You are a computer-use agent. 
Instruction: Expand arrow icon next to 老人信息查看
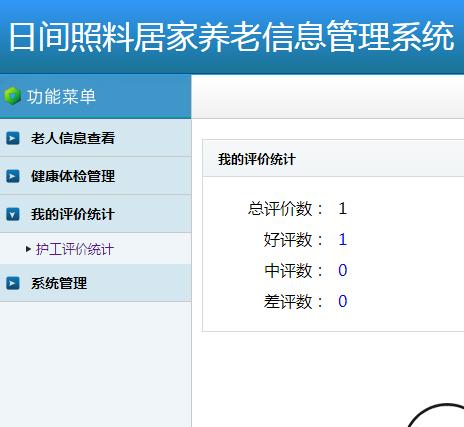(13, 138)
